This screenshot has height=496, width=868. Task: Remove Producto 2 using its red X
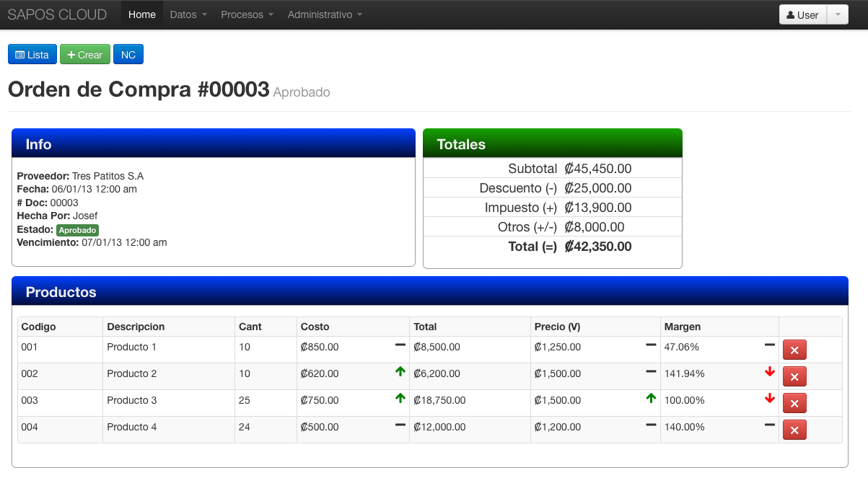[x=794, y=376]
